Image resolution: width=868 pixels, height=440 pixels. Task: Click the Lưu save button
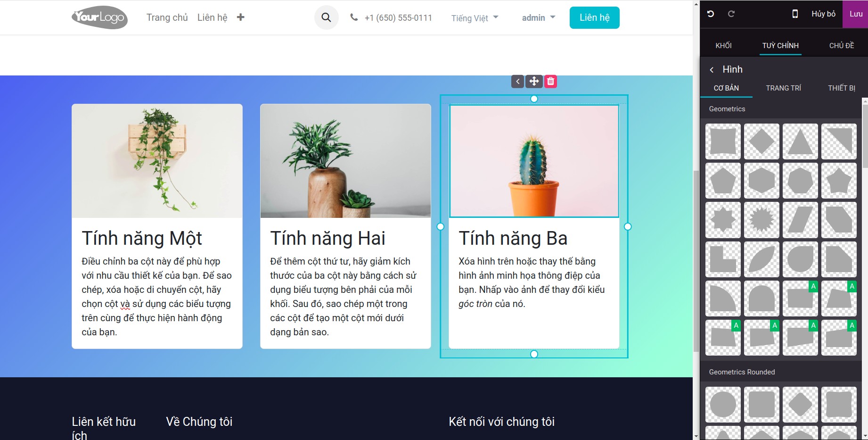856,14
